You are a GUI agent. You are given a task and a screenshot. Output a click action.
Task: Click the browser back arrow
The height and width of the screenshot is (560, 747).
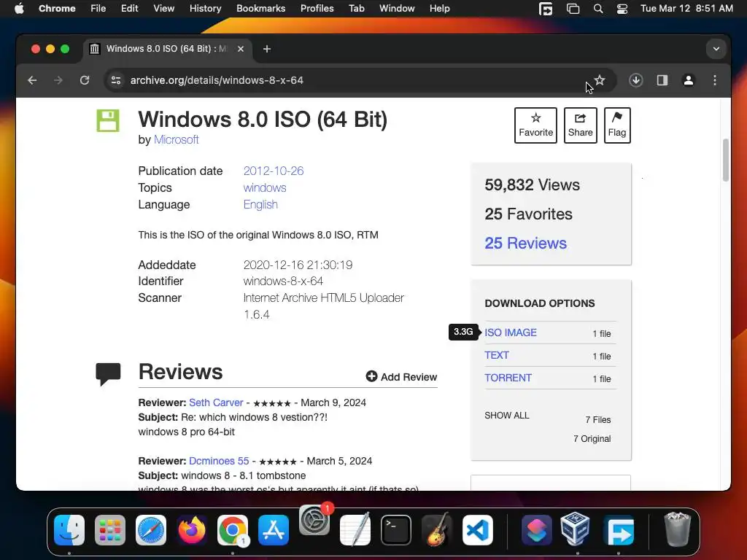click(32, 80)
